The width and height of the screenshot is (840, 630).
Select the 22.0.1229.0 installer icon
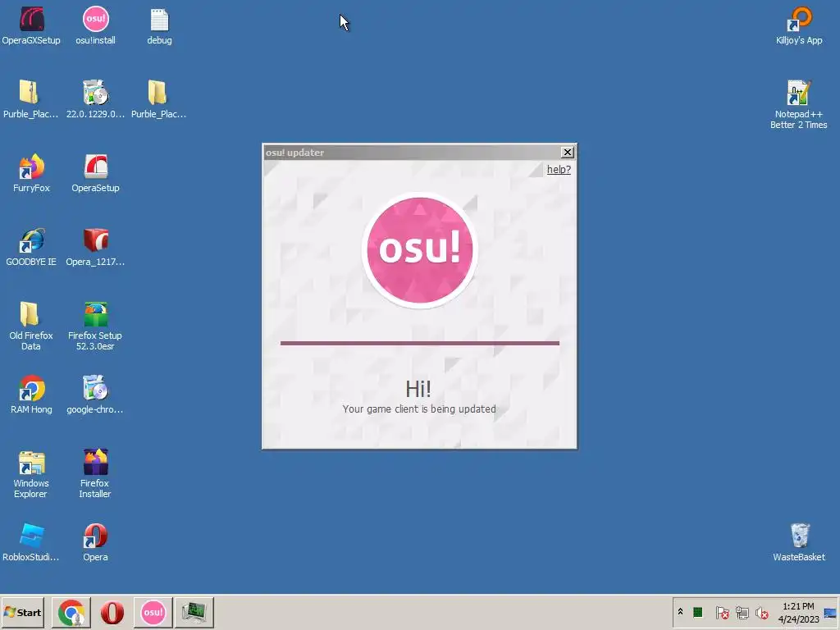coord(95,99)
